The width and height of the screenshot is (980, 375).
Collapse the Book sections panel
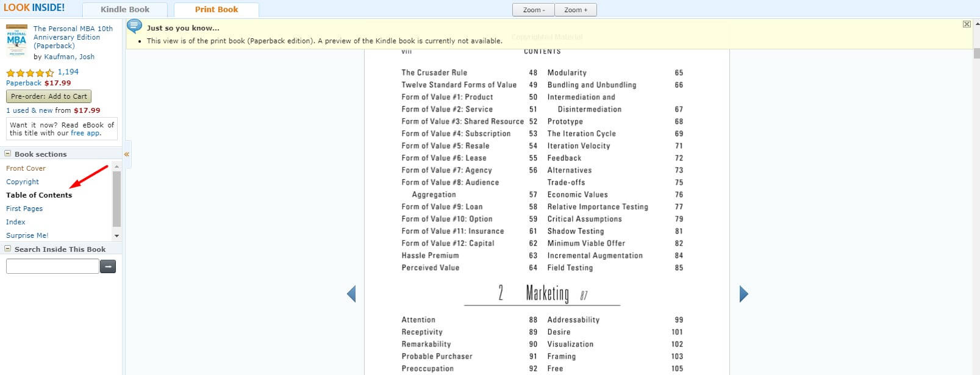(x=8, y=154)
